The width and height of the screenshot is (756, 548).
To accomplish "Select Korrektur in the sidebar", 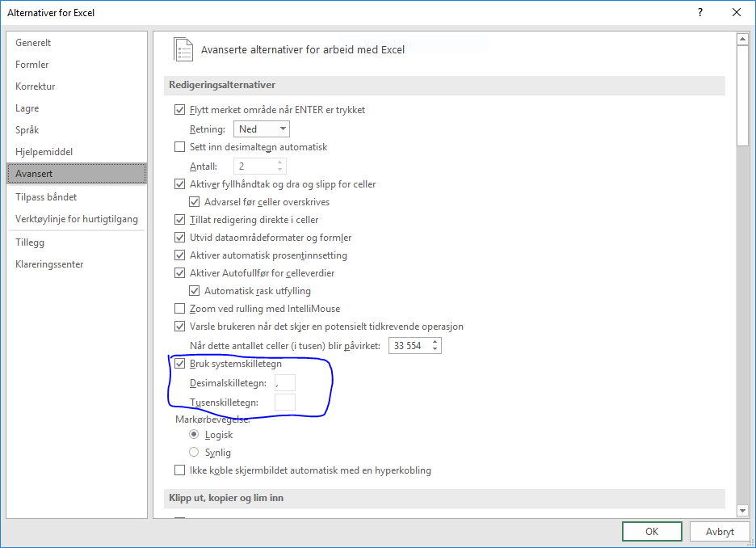I will click(x=77, y=86).
